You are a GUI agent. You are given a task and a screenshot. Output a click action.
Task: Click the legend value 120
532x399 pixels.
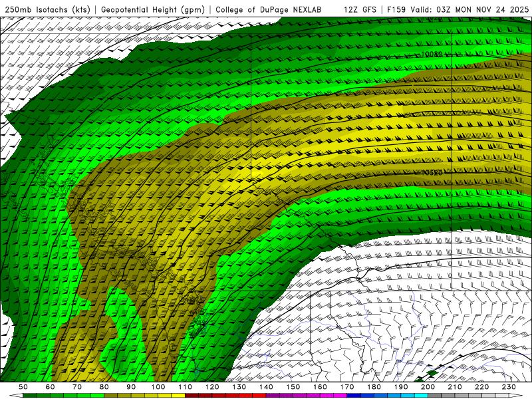212,387
